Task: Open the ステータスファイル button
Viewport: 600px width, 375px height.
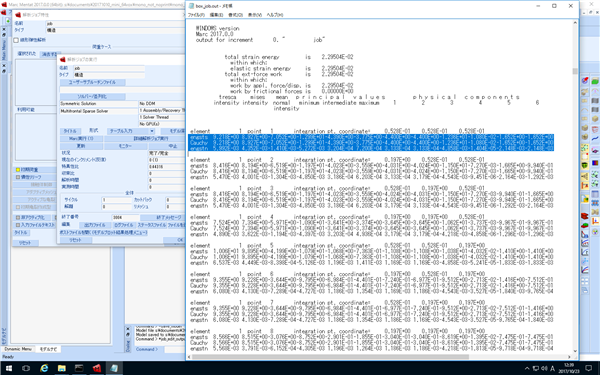Action: tap(151, 225)
